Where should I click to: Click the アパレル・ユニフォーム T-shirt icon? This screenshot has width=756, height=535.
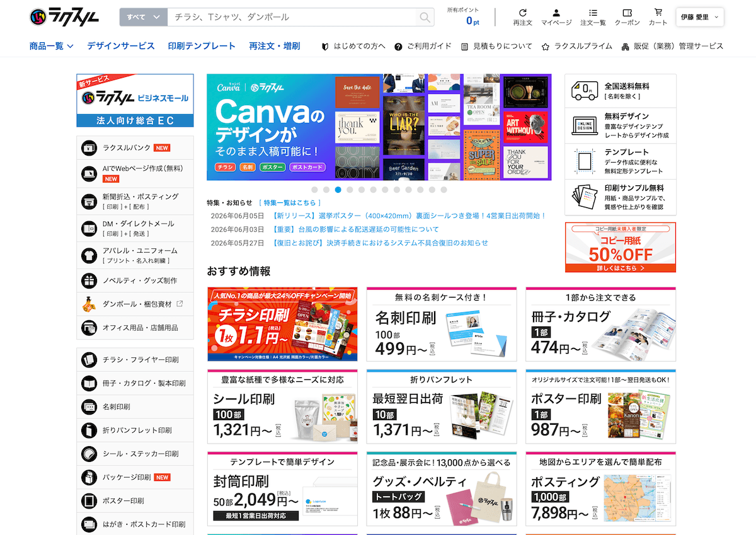89,255
